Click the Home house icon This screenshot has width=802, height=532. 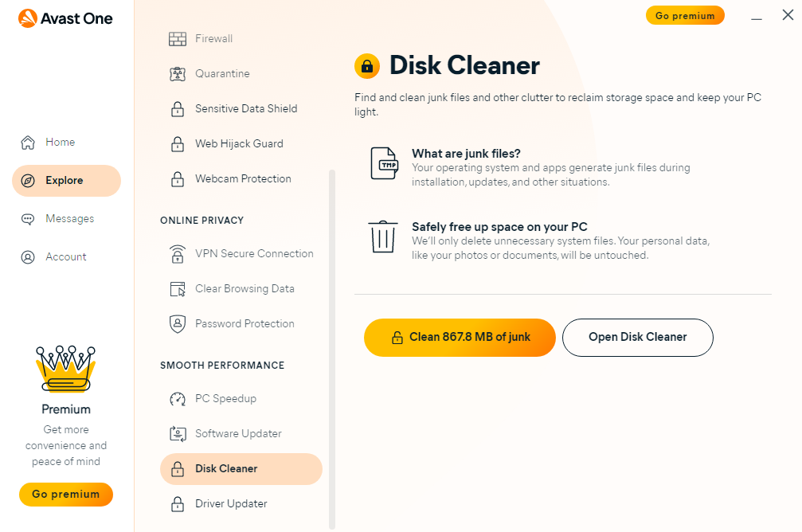28,143
